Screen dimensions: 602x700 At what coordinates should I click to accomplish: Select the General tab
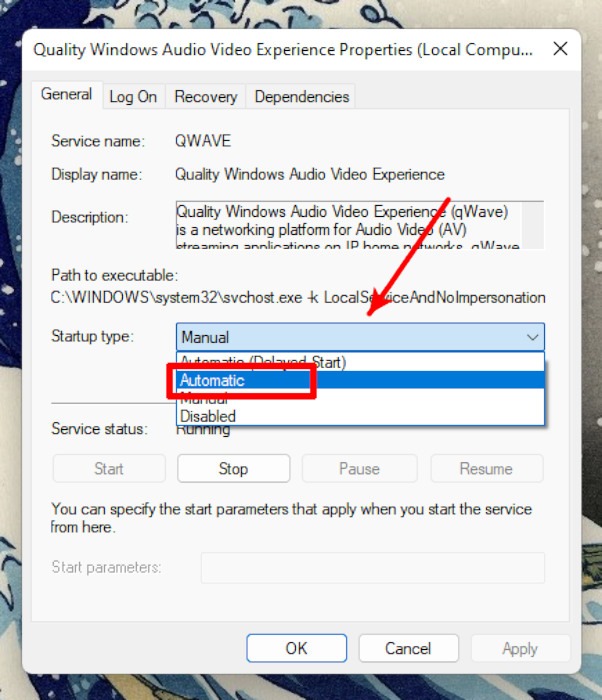[x=67, y=95]
